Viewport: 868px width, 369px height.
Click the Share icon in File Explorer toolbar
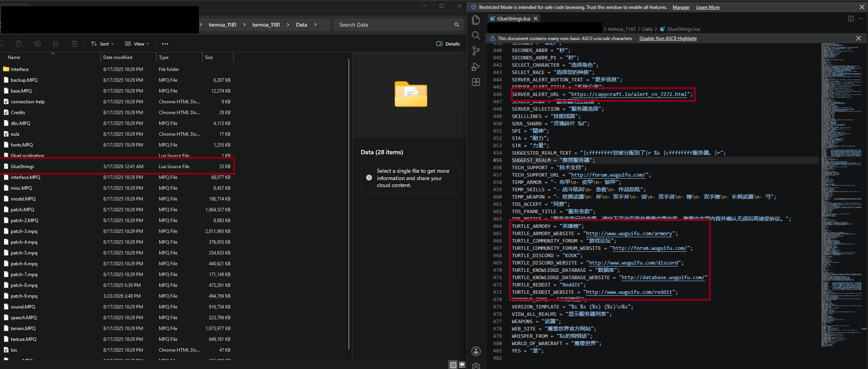pyautogui.click(x=56, y=44)
